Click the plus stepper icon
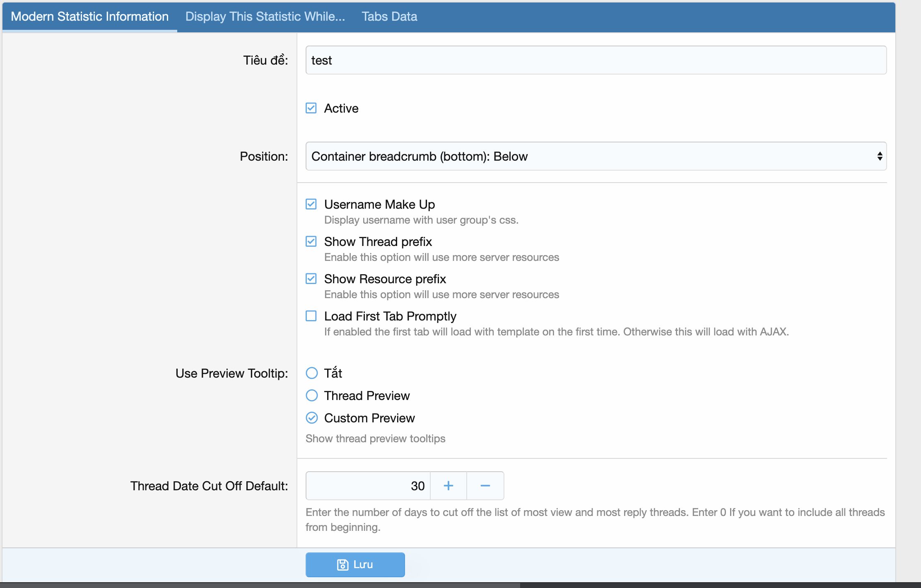This screenshot has height=588, width=921. [448, 486]
